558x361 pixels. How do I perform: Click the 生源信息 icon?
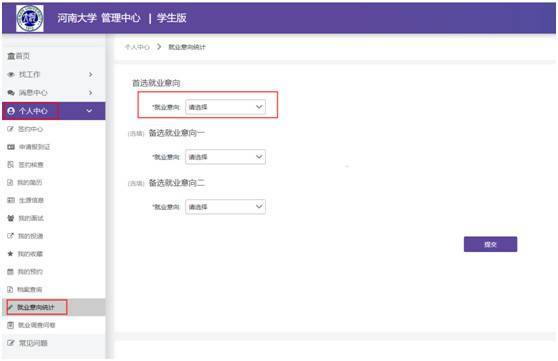point(11,200)
